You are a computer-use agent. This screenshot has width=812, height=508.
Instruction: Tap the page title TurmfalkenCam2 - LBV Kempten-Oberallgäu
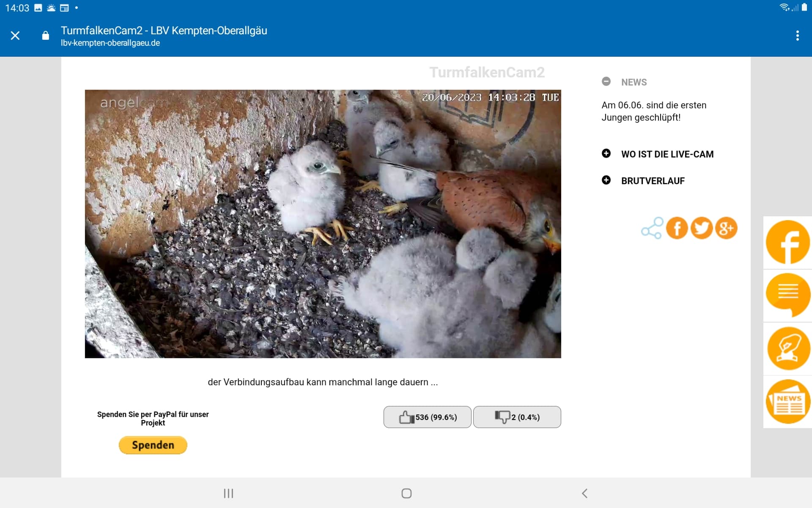point(164,30)
